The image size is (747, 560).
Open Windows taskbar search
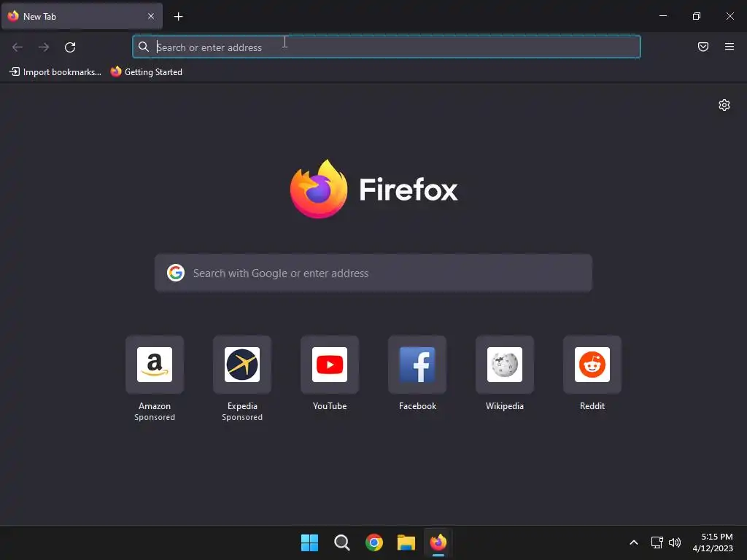341,542
